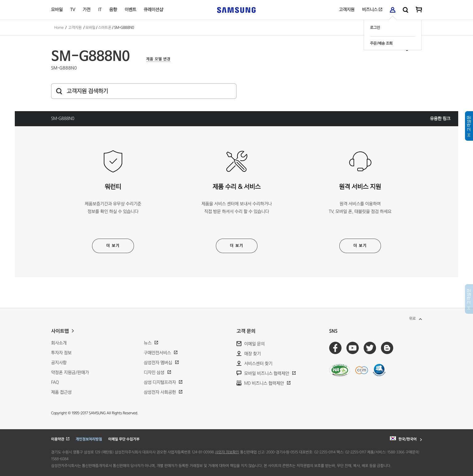The image size is (473, 476).
Task: Open Samsung YouTube channel icon
Action: (x=353, y=348)
